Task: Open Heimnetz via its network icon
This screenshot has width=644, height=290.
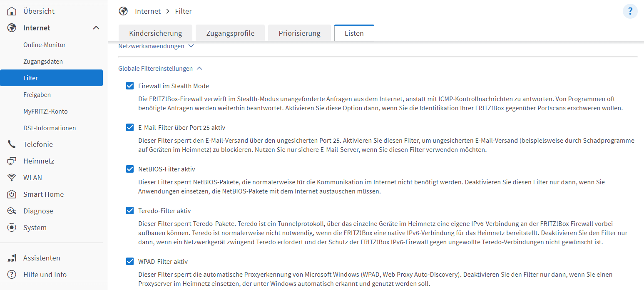Action: pyautogui.click(x=12, y=161)
